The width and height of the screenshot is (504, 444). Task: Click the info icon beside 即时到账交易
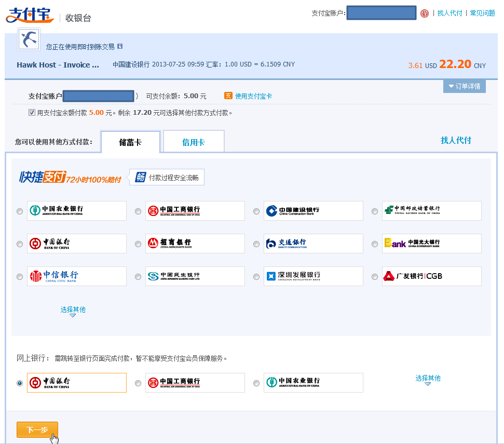[x=120, y=46]
